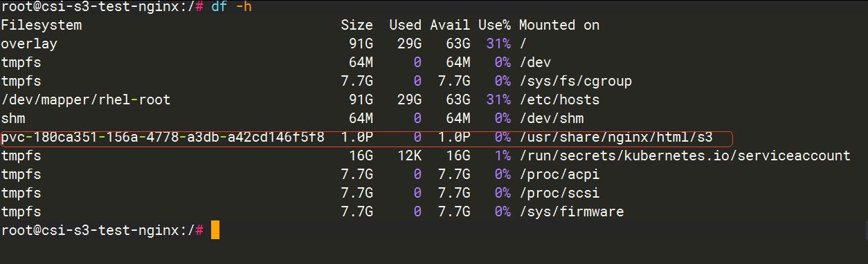Click the bottom root@csi-s3-test-nginx prompt
The image size is (868, 264).
[x=102, y=230]
